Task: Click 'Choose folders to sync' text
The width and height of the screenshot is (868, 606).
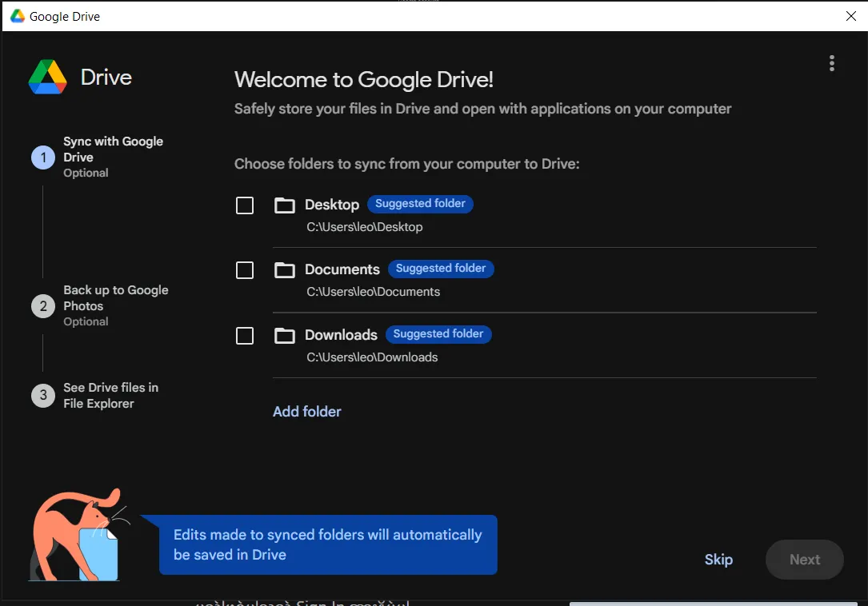Action: [x=407, y=164]
